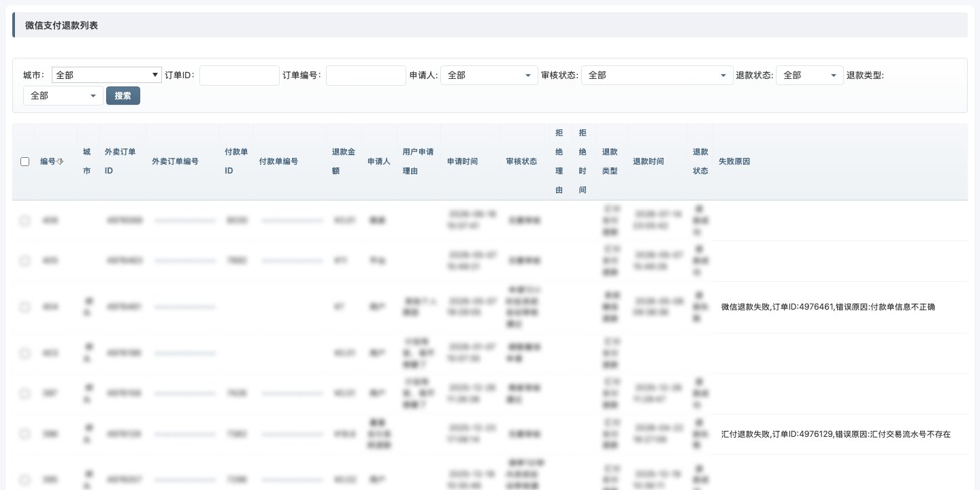980x490 pixels.
Task: Click the 订单ID input field
Action: (240, 75)
